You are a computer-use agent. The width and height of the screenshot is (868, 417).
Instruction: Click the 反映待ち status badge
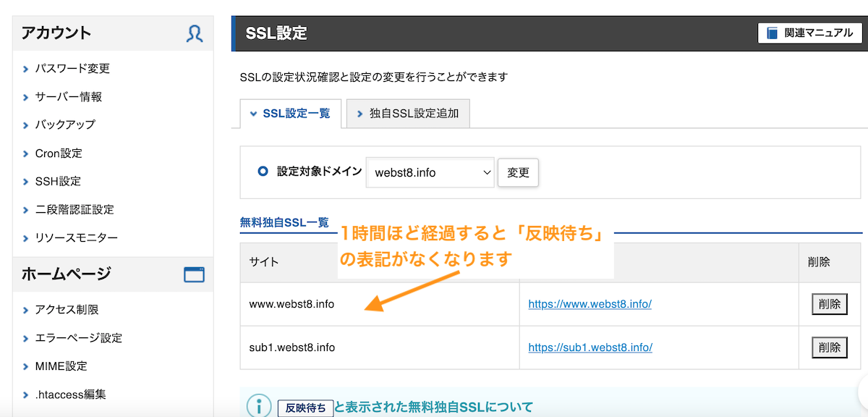point(304,408)
